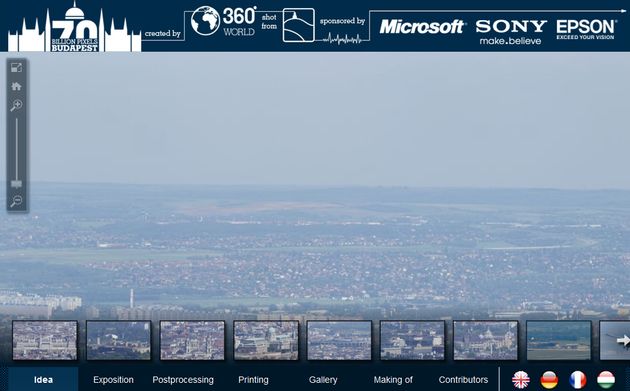
Task: Click the shot-from tower location logo
Action: (x=299, y=25)
